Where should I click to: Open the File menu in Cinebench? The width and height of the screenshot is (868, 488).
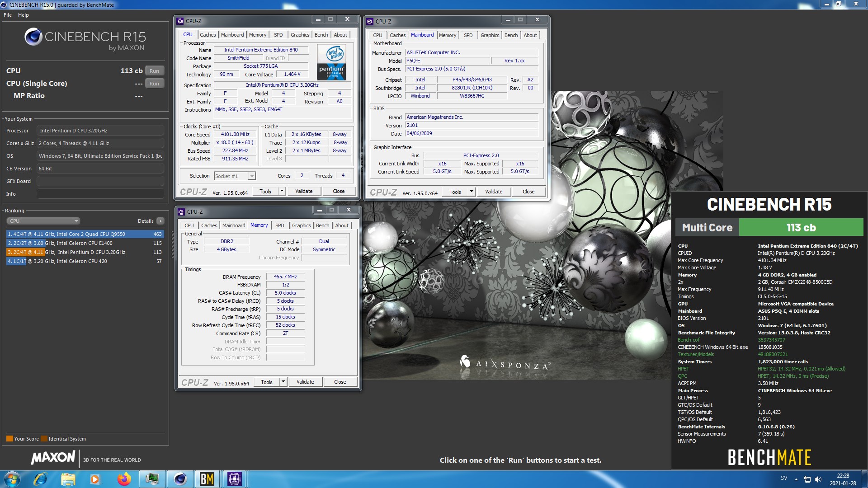click(x=8, y=15)
